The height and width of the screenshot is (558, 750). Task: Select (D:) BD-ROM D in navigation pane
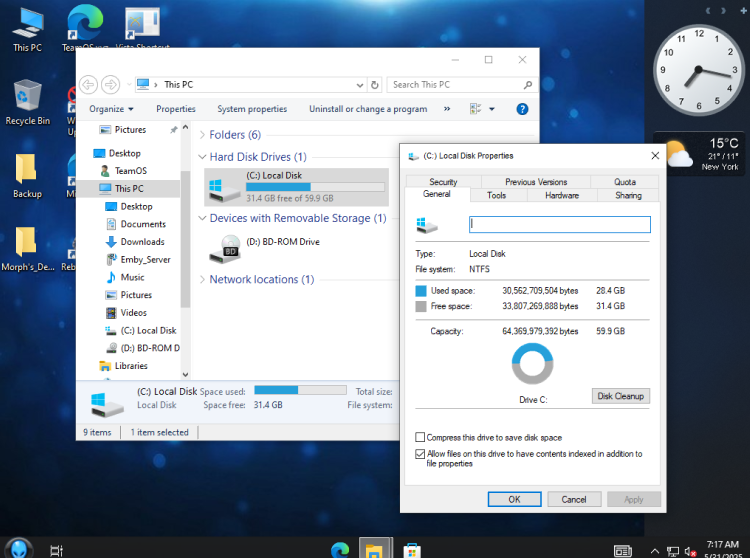point(150,348)
